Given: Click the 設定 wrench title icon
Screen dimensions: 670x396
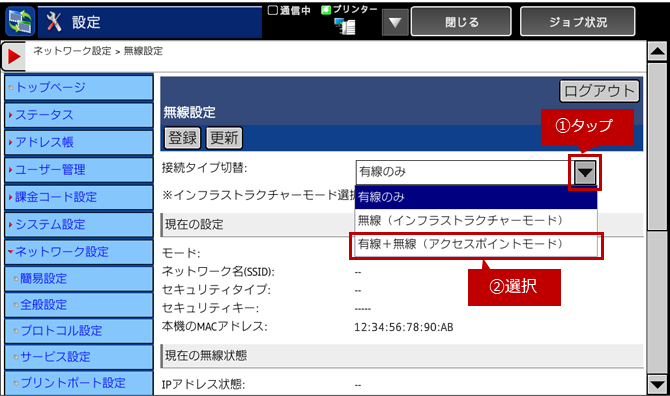Looking at the screenshot, I should click(x=54, y=22).
